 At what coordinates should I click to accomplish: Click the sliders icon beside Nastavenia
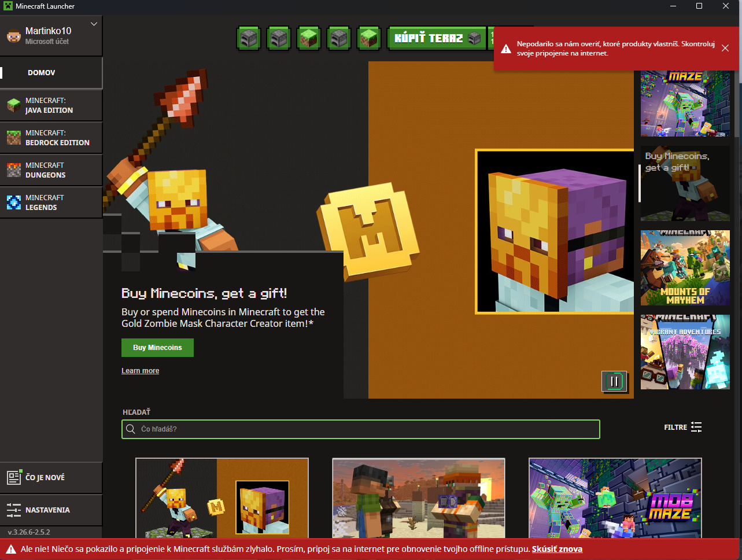[x=14, y=510]
